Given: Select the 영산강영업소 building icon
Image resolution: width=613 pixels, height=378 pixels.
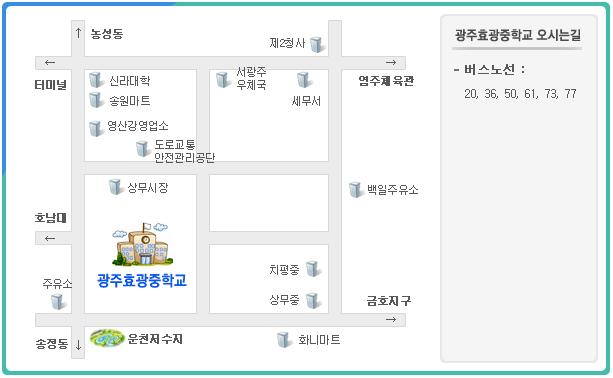Looking at the screenshot, I should coord(96,128).
